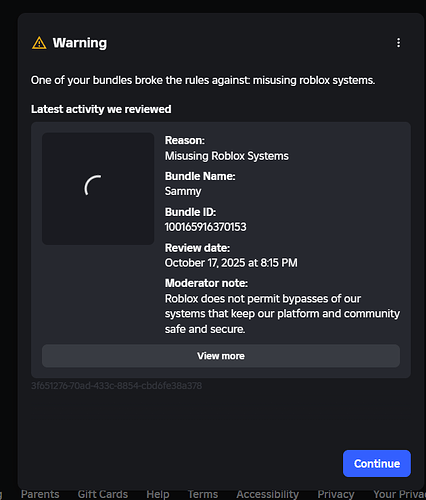The height and width of the screenshot is (500, 426).
Task: Expand details with View more
Action: (221, 356)
